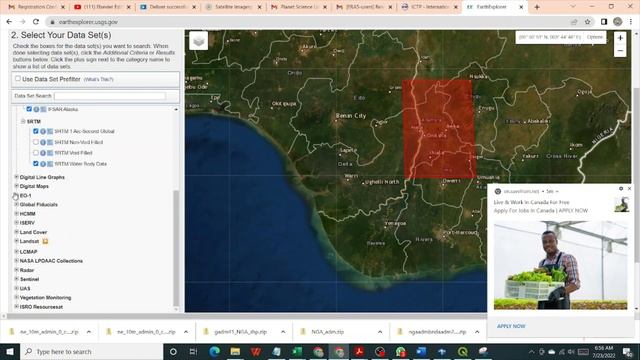
Task: Open the What's This? link
Action: click(x=98, y=79)
